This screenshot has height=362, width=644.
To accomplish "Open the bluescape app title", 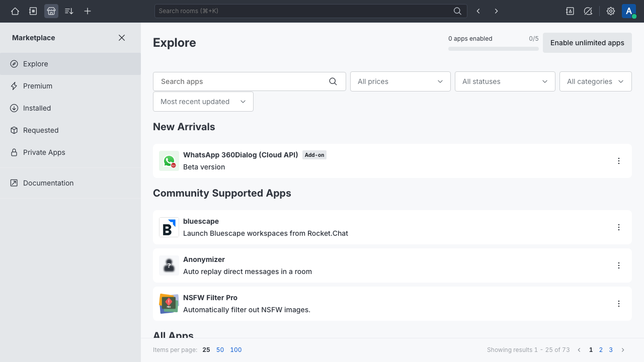I will coord(201,221).
